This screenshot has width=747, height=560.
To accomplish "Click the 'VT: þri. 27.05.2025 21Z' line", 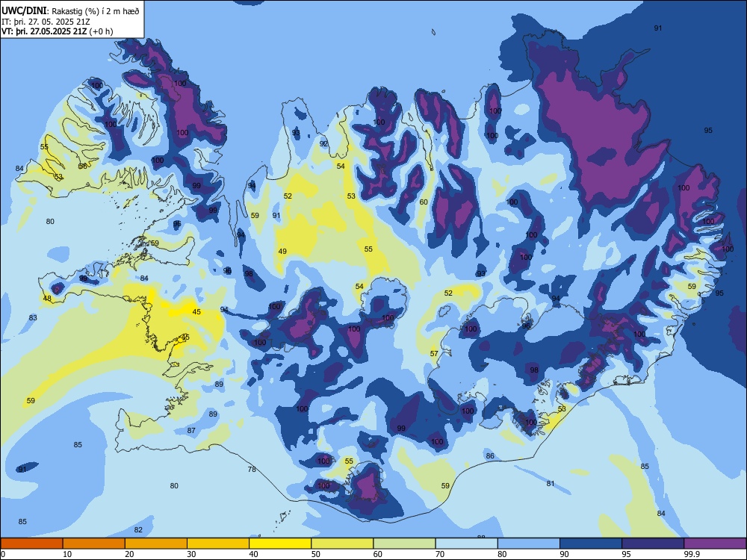I will tap(44, 31).
